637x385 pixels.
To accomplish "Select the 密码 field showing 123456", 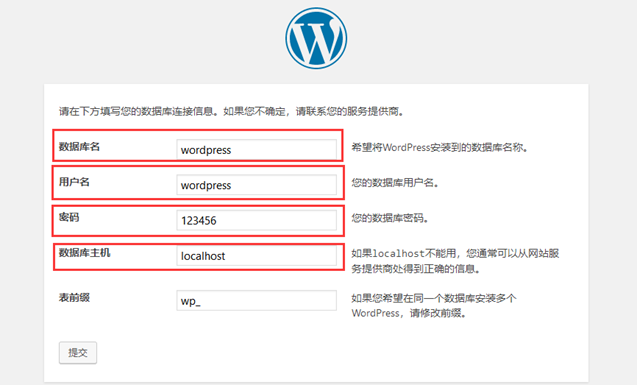I will pyautogui.click(x=256, y=220).
